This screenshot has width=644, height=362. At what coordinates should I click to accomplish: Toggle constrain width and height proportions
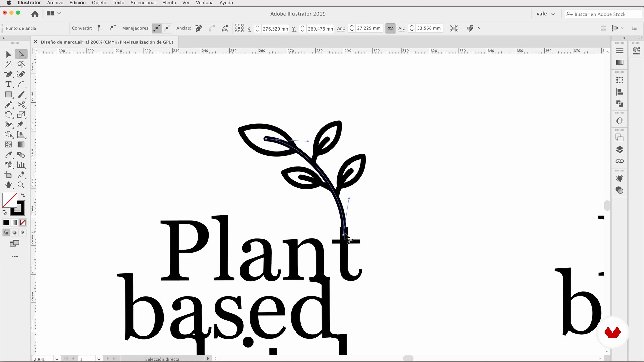390,28
